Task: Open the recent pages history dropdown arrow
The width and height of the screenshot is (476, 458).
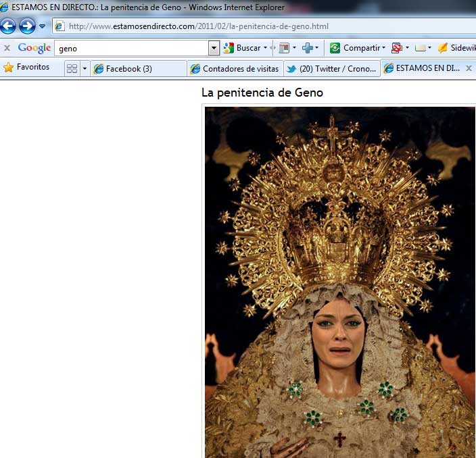Action: pyautogui.click(x=43, y=26)
